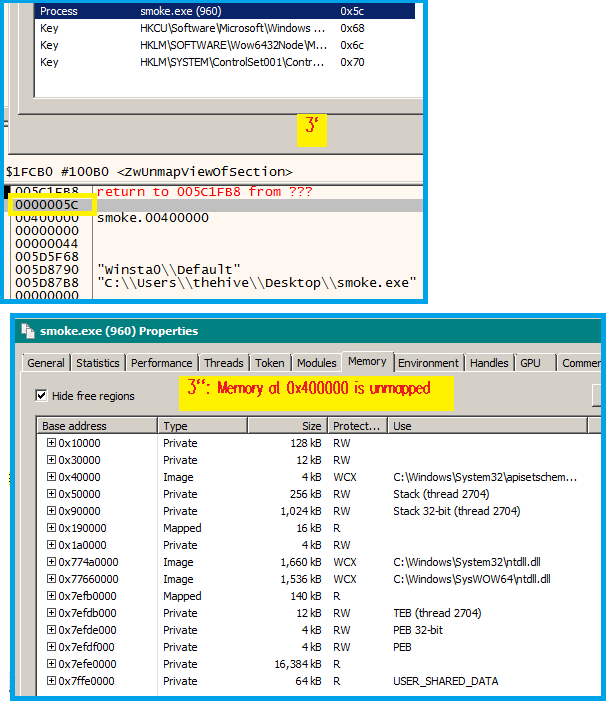Viewport: 609px width, 704px height.
Task: Click the C:\Users\thehive\Desktop\smoke.exe stack string
Action: coord(256,283)
